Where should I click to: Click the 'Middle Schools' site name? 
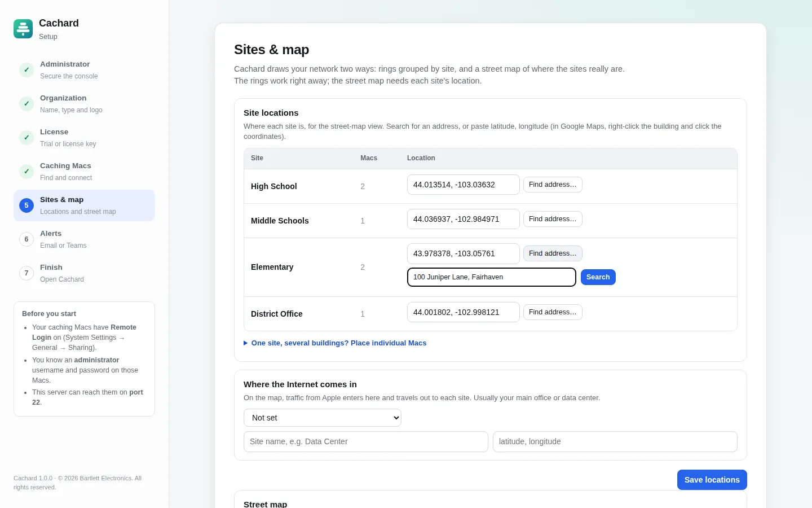(280, 221)
